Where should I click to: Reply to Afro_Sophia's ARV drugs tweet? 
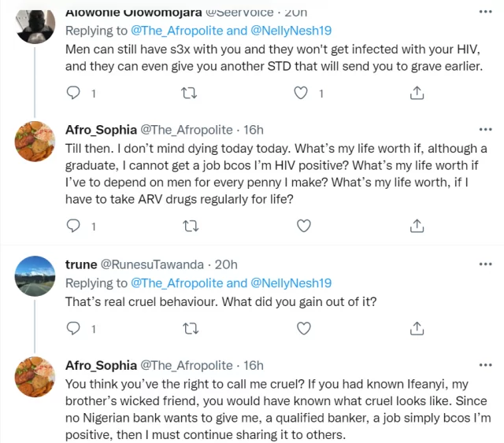pos(73,227)
